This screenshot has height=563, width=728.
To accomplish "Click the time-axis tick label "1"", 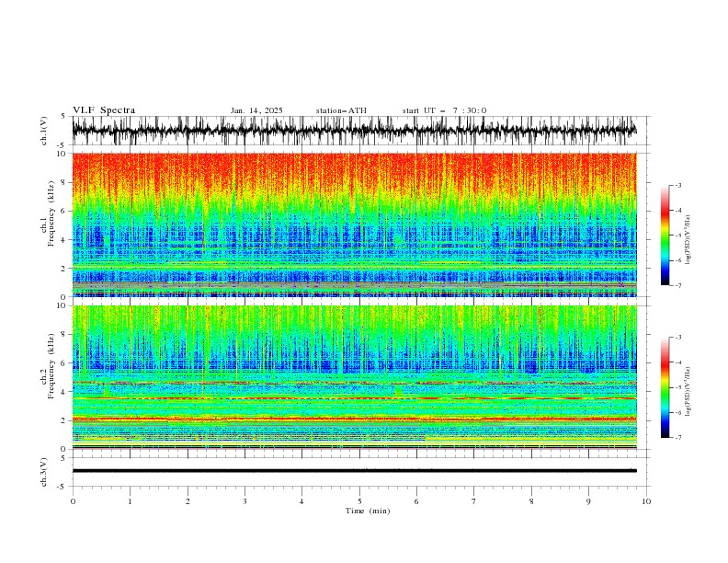I will (x=130, y=501).
